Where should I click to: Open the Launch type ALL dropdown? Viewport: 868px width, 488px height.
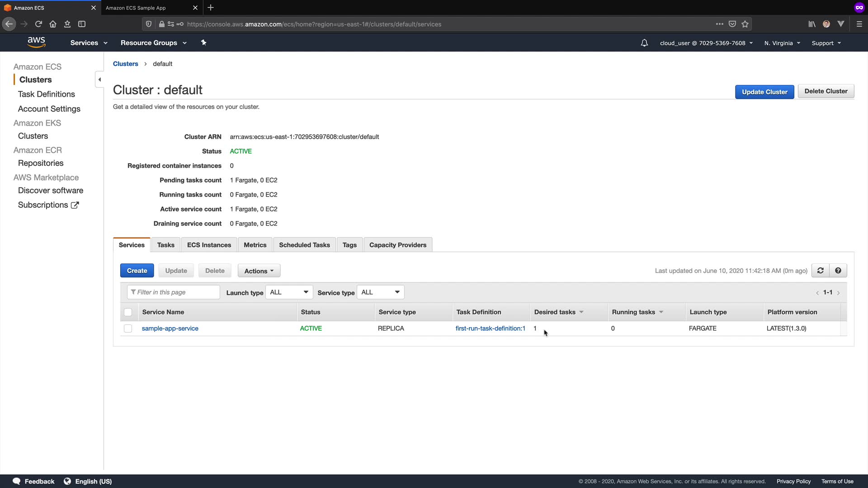tap(289, 292)
